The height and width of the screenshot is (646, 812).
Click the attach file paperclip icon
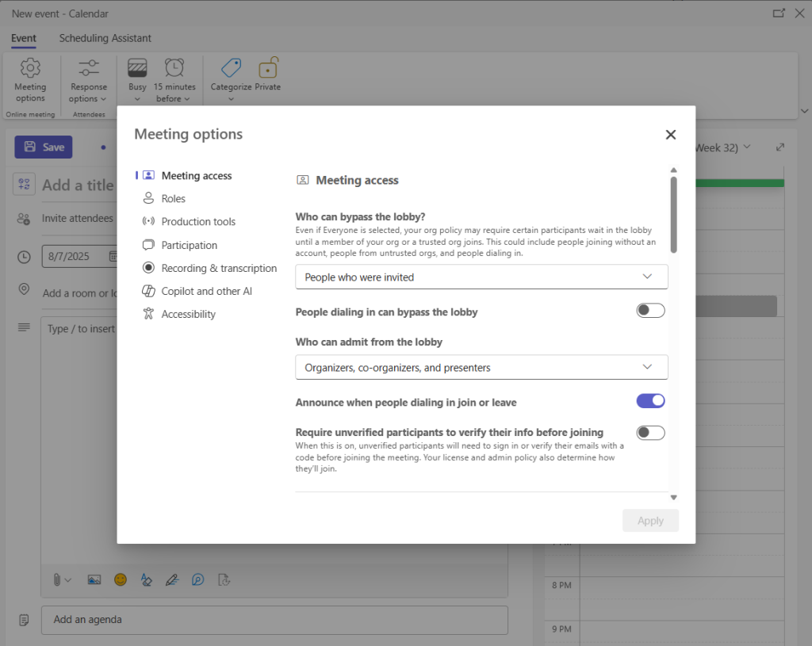[58, 579]
